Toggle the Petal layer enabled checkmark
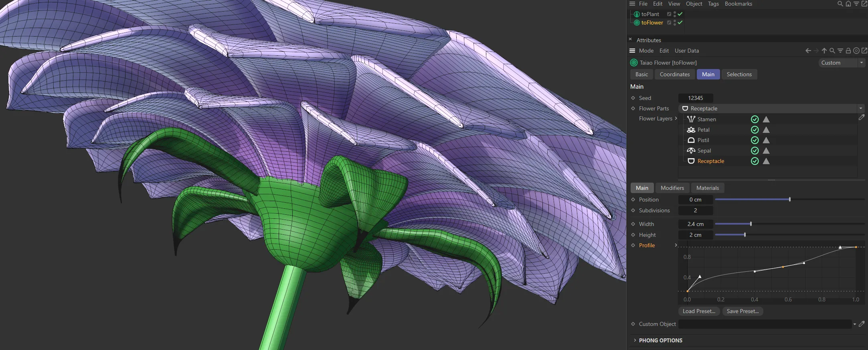This screenshot has width=868, height=350. [755, 130]
